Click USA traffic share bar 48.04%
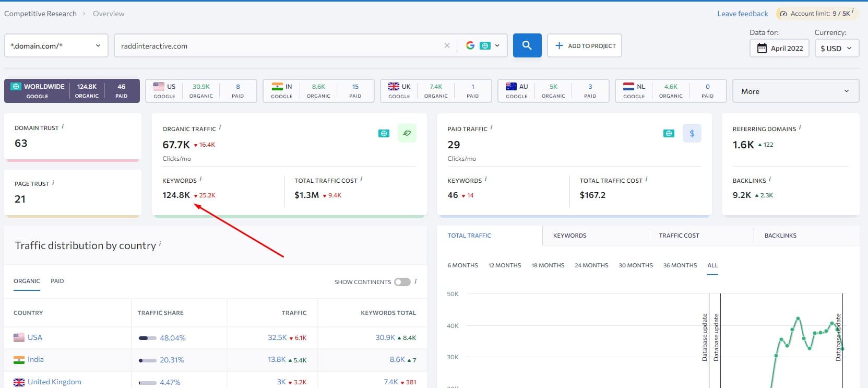The image size is (868, 388). 148,338
